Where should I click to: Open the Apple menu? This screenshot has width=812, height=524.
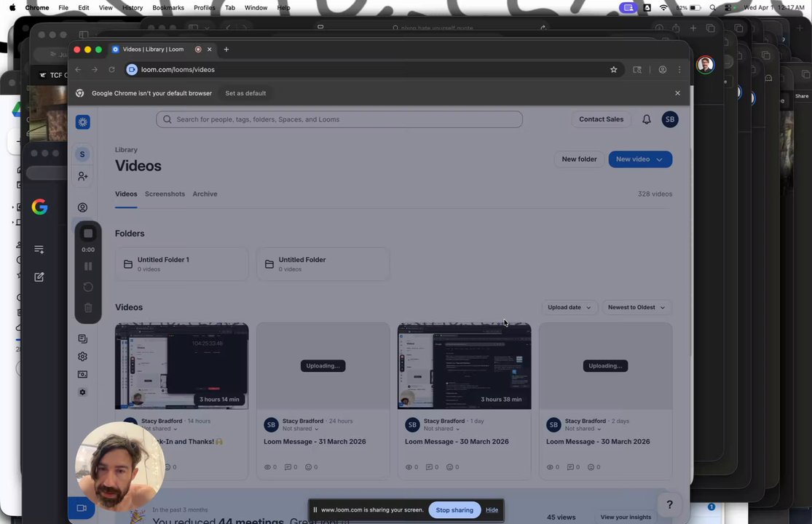coord(12,8)
